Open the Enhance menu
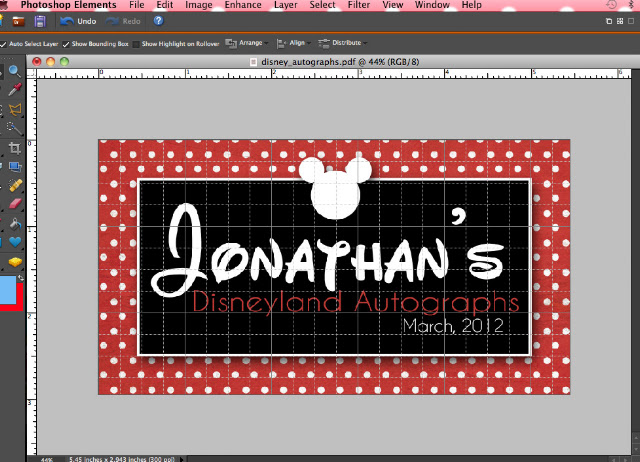640x462 pixels. [243, 5]
